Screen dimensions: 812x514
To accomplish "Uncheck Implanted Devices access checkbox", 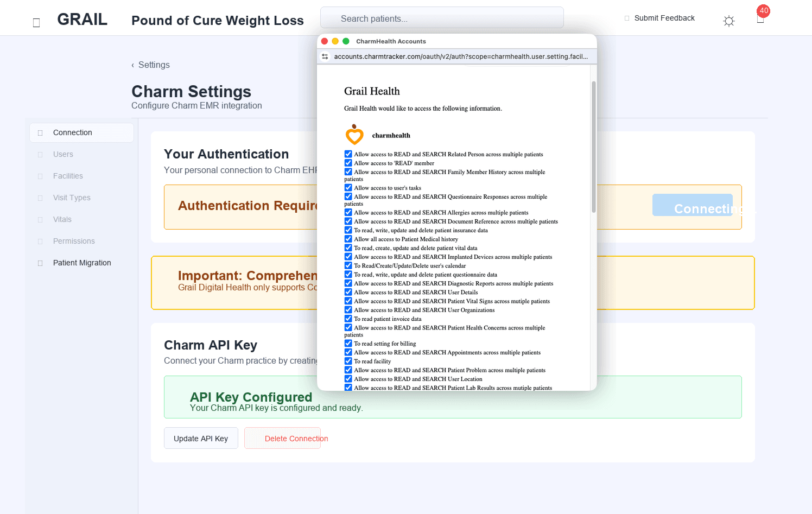I will pos(348,257).
